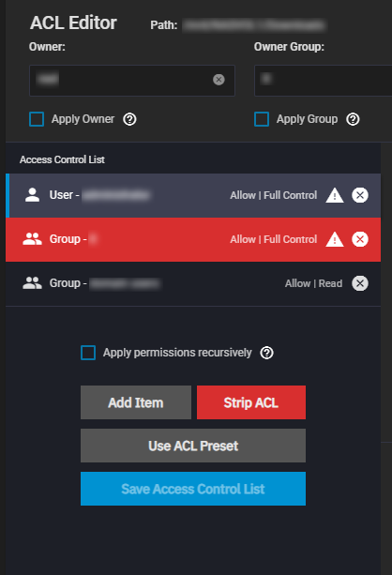Remove the red Group Full Control entry
This screenshot has height=575, width=392.
click(x=360, y=239)
